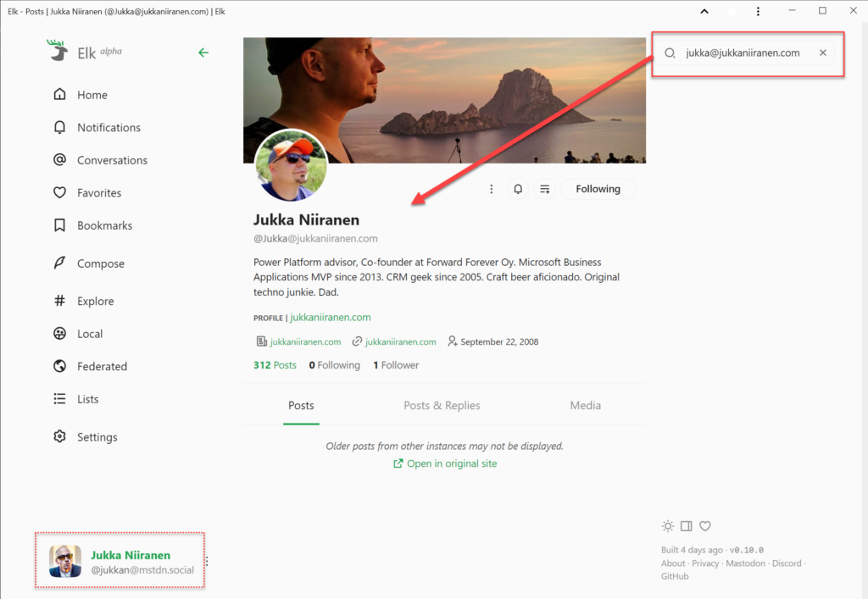Go back using the green arrow
This screenshot has width=868, height=599.
[203, 53]
